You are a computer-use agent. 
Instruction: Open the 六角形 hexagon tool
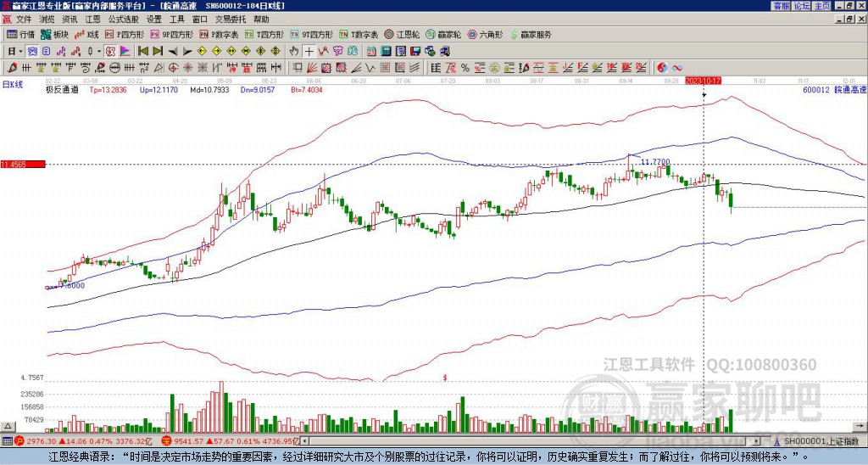486,34
